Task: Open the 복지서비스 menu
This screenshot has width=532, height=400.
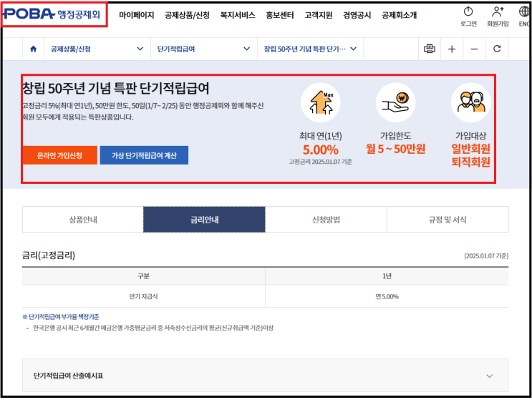Action: point(238,15)
